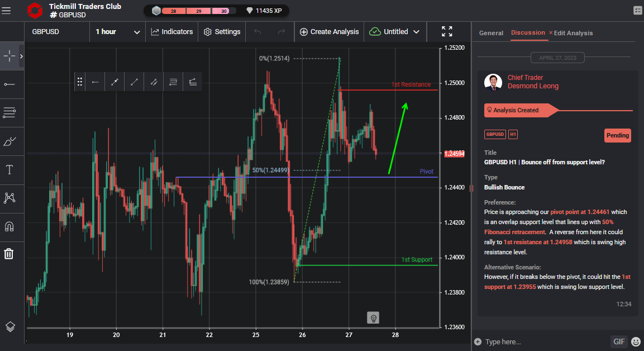Select the pattern shape tool

[x=9, y=198]
